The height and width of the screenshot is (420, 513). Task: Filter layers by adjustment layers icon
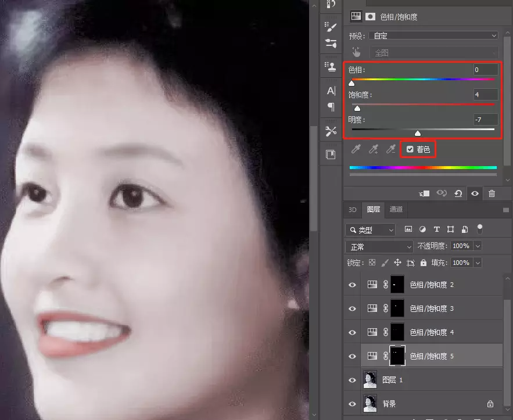point(423,229)
